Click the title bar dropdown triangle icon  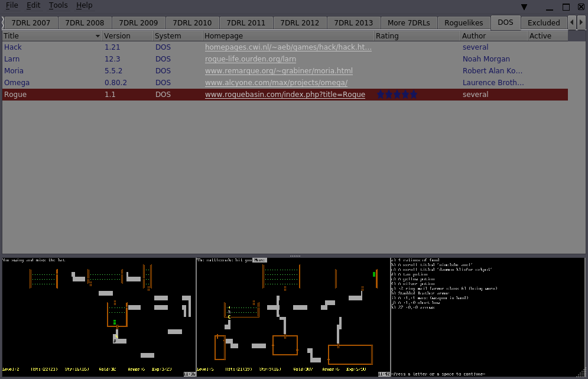[524, 7]
